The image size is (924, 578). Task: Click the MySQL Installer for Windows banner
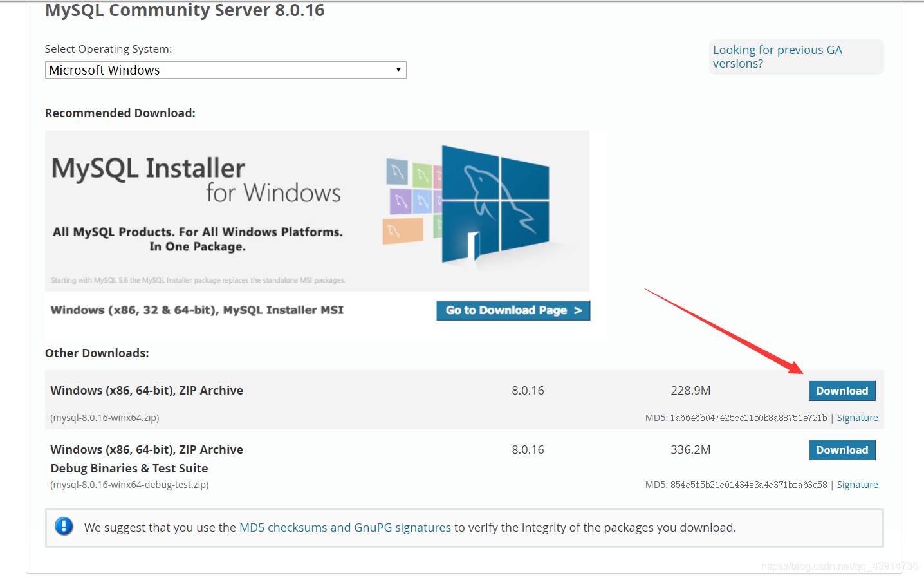(x=317, y=211)
